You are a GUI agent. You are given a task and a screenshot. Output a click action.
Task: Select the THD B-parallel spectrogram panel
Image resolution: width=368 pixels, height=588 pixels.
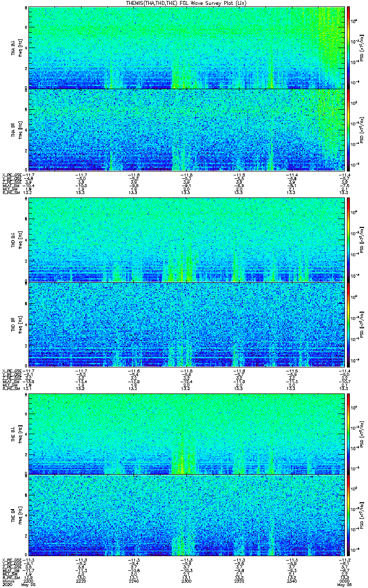[186, 324]
